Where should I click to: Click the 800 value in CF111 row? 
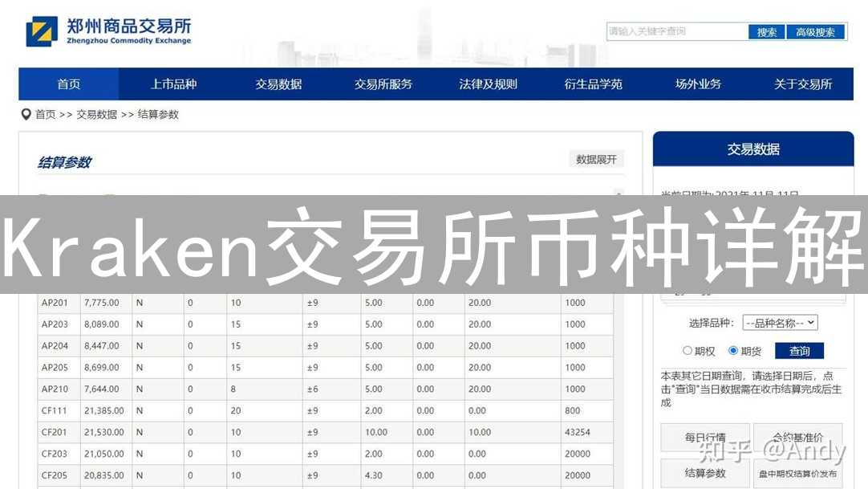[573, 411]
